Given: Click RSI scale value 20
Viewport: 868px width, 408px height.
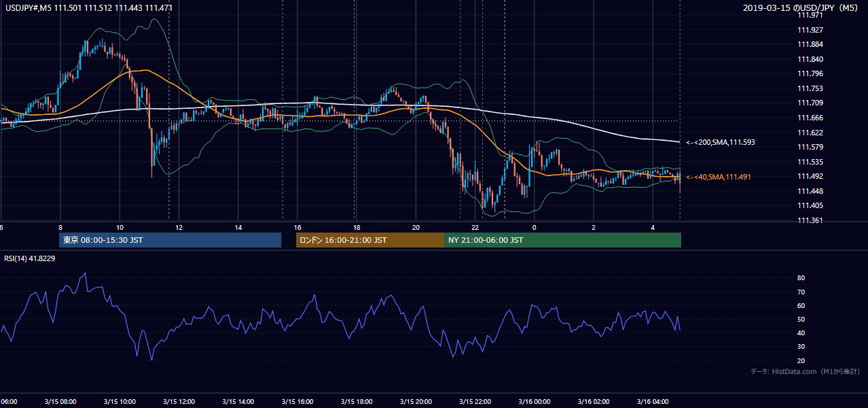Looking at the screenshot, I should [x=801, y=360].
